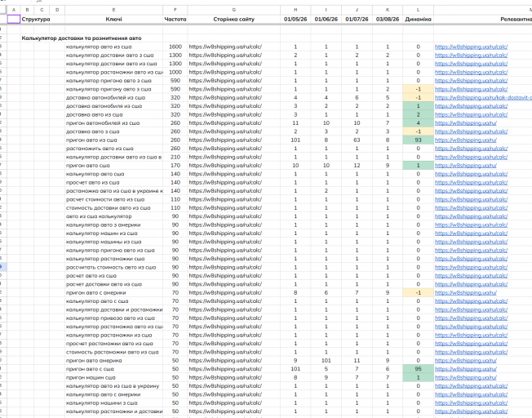Select green Динаміка cell showing 95
The width and height of the screenshot is (532, 418).
(x=418, y=369)
